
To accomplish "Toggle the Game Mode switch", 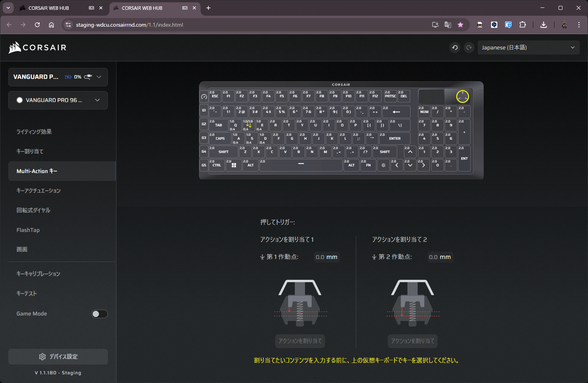I will (100, 314).
